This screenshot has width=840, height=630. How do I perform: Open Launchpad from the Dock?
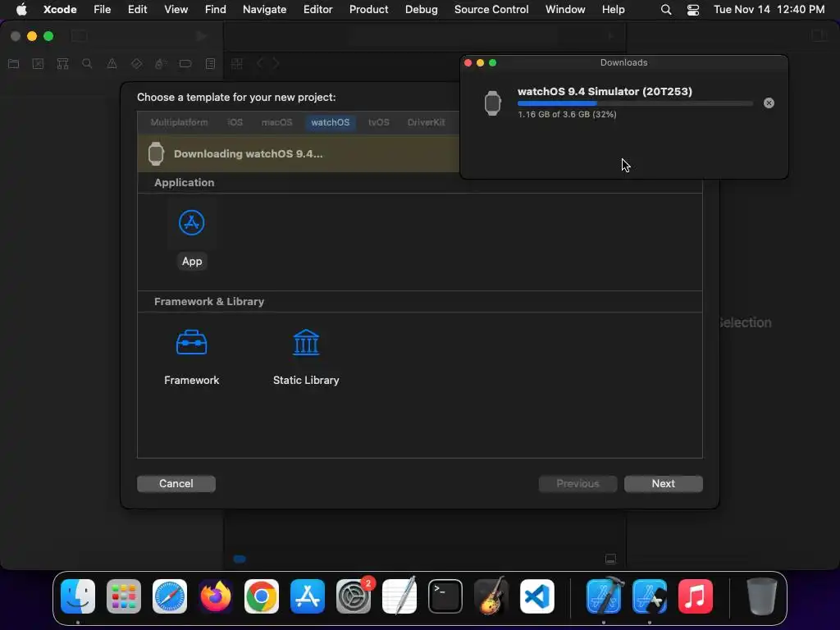pyautogui.click(x=124, y=596)
